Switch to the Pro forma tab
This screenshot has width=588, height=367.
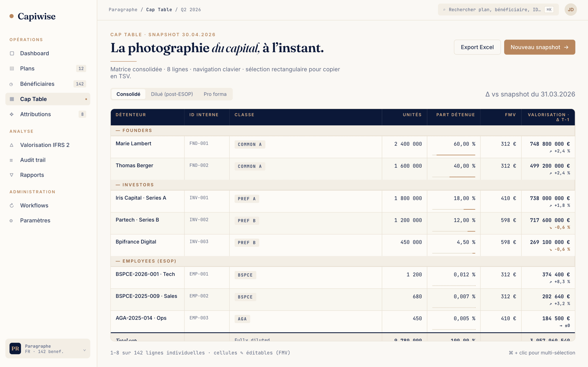tap(215, 94)
